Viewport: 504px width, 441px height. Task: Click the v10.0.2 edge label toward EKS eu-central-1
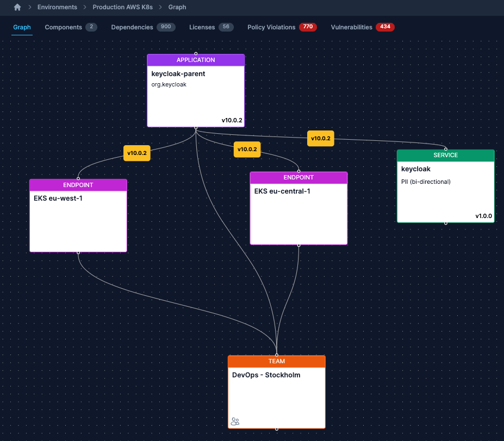247,150
